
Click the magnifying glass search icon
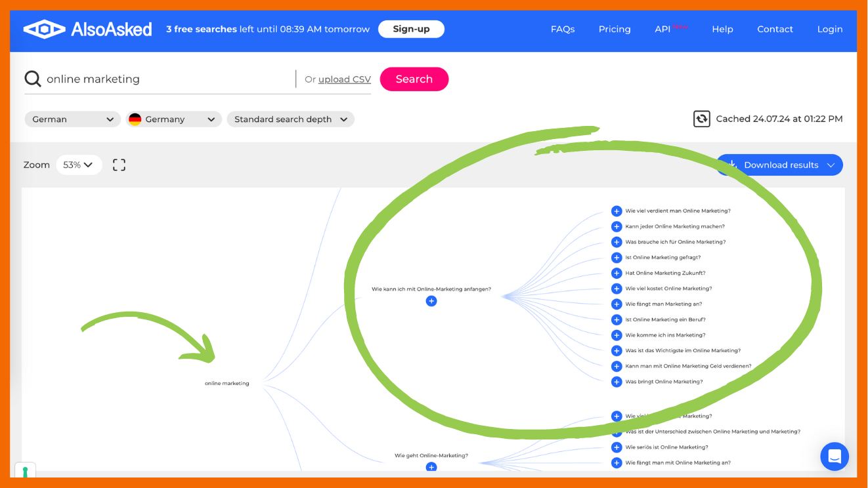point(33,79)
